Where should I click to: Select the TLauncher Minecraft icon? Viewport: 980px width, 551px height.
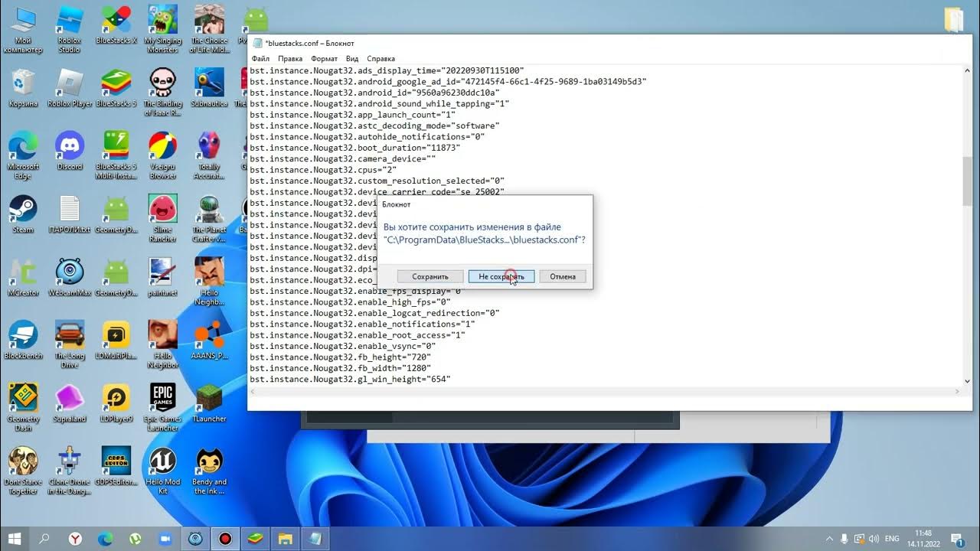(209, 403)
